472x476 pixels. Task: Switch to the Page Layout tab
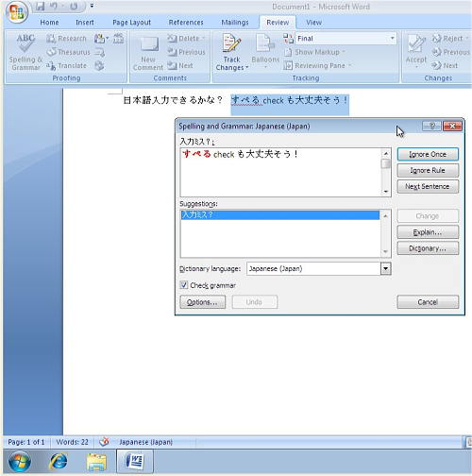pyautogui.click(x=131, y=23)
